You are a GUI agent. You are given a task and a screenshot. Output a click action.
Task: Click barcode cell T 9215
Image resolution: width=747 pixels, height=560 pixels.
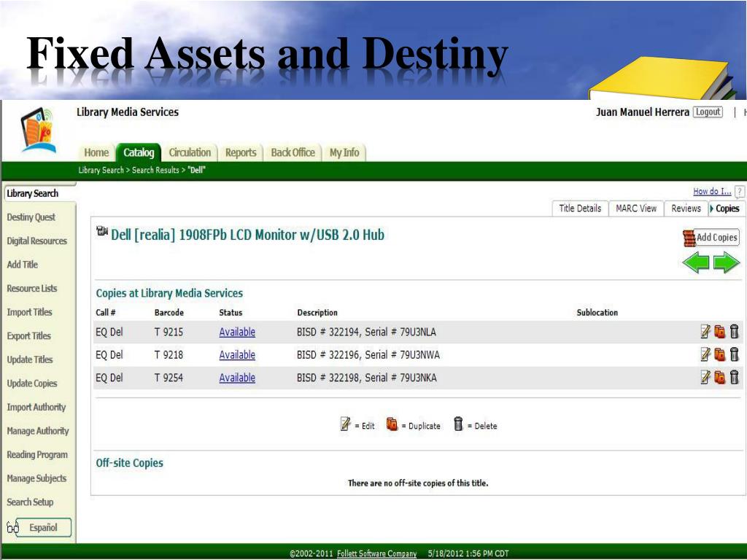click(169, 332)
